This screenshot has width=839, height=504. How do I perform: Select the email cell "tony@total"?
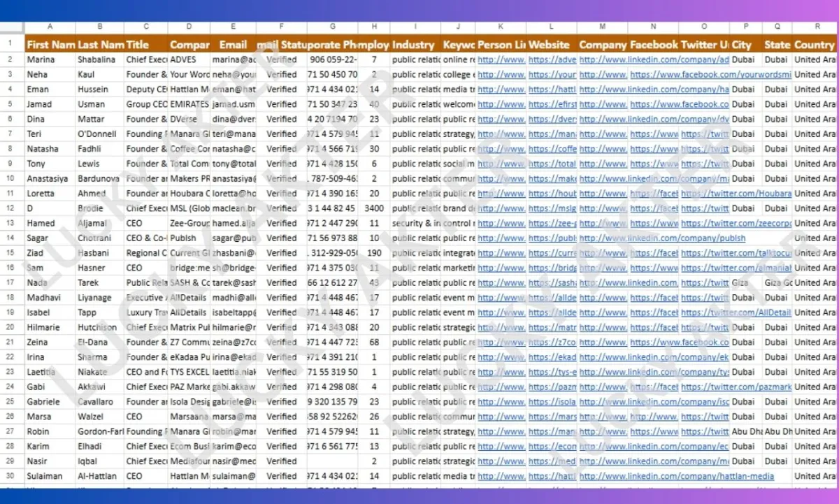(234, 164)
